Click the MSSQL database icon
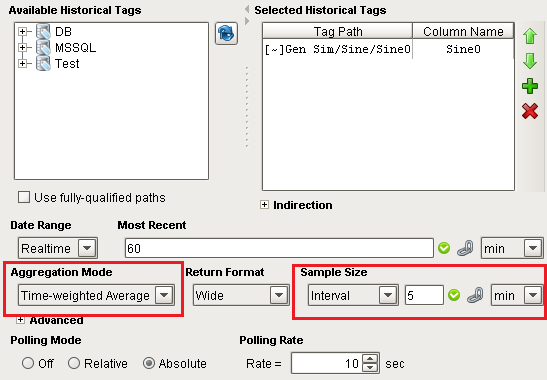 pos(43,47)
